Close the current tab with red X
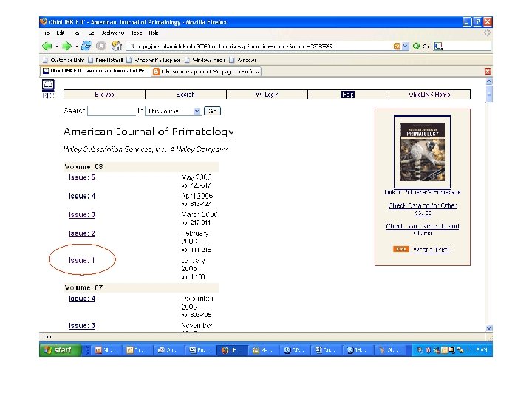532x399 pixels. point(488,71)
